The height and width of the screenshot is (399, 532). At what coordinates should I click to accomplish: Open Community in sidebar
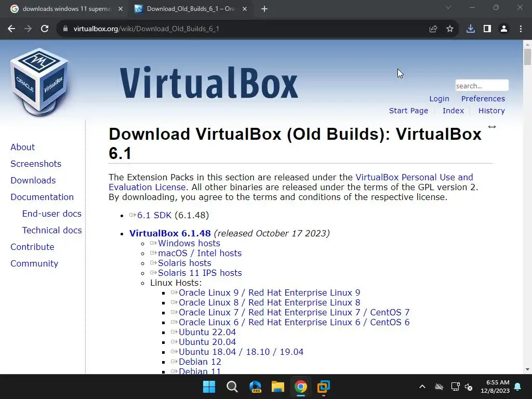(x=34, y=263)
